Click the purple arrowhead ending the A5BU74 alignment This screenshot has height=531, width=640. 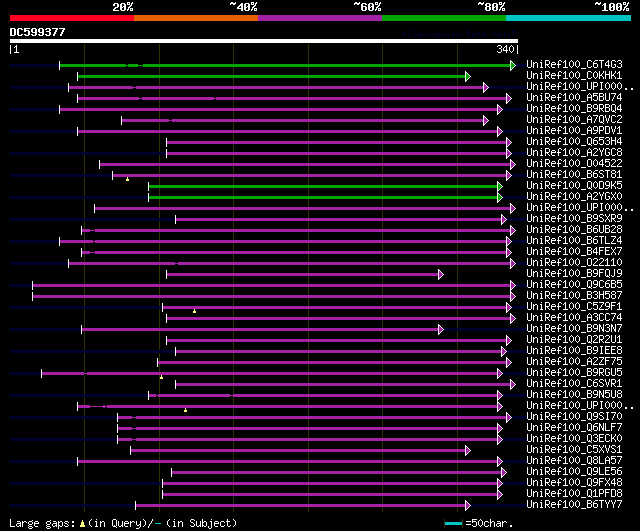coord(509,98)
